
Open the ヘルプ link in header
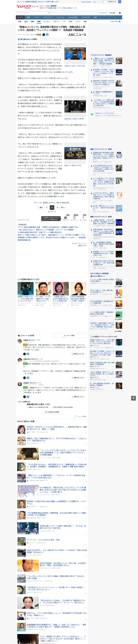(x=94, y=2)
